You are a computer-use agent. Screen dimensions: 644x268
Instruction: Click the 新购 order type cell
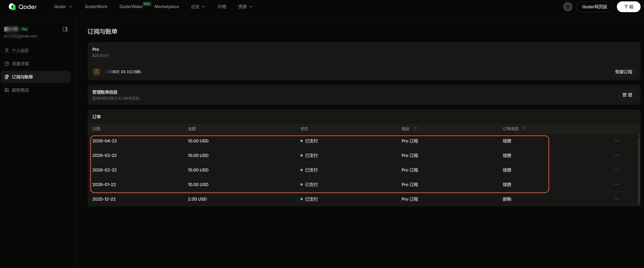507,199
